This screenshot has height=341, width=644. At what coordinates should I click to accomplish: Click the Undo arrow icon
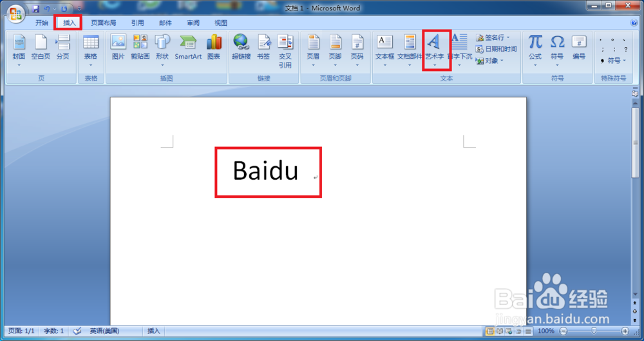(47, 8)
